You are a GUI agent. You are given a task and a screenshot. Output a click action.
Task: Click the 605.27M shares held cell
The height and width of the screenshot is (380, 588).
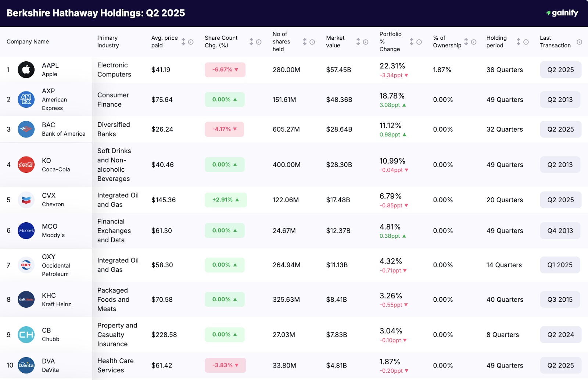pos(286,129)
